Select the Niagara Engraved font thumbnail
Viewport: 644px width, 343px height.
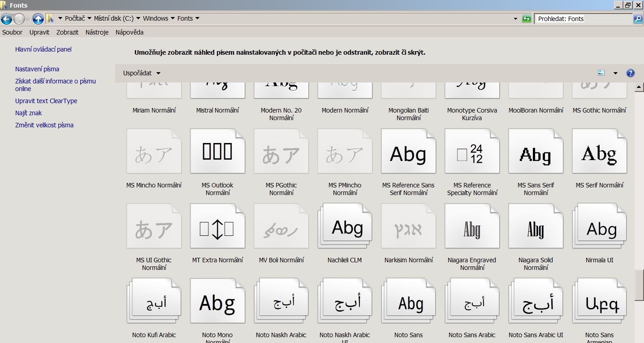point(472,226)
